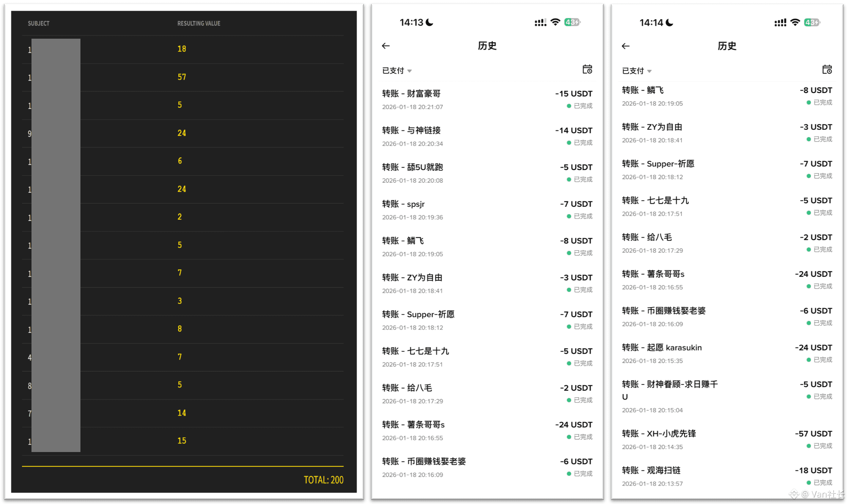Tap back arrow in 14:14 history screen
The image size is (848, 504).
(626, 46)
